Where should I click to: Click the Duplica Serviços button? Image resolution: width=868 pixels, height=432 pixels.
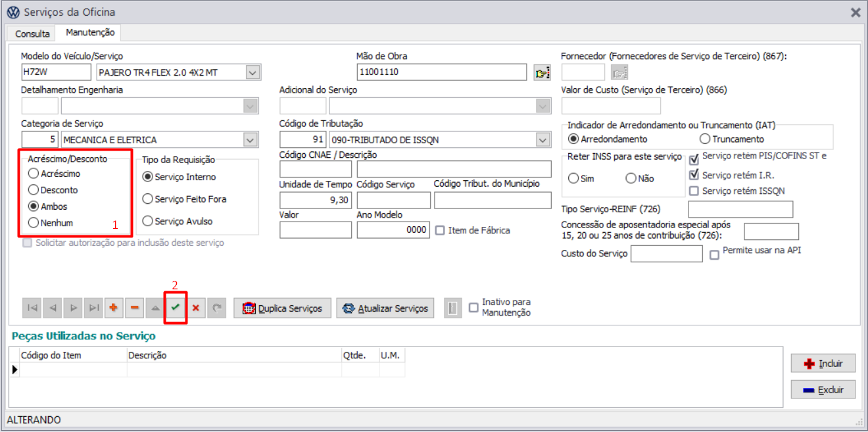[x=283, y=308]
